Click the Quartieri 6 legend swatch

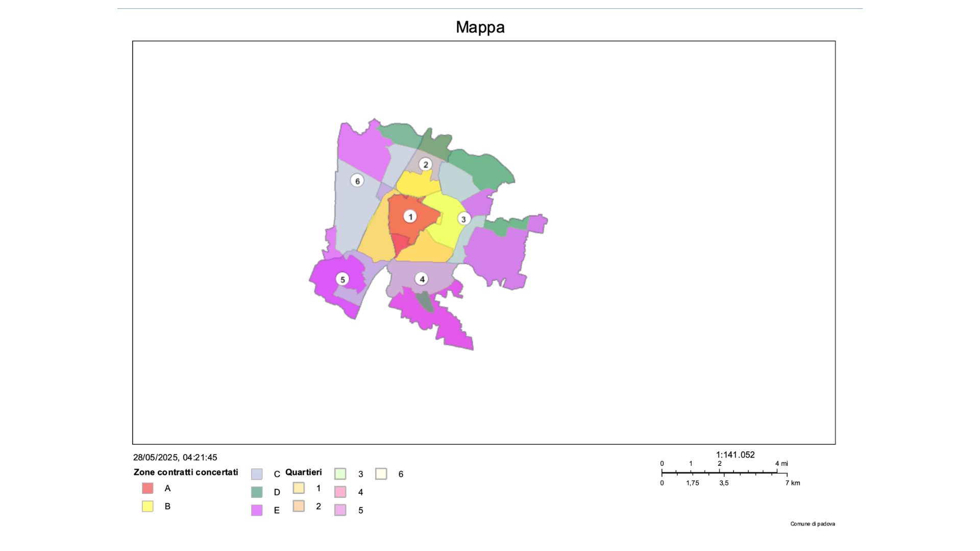(x=381, y=474)
